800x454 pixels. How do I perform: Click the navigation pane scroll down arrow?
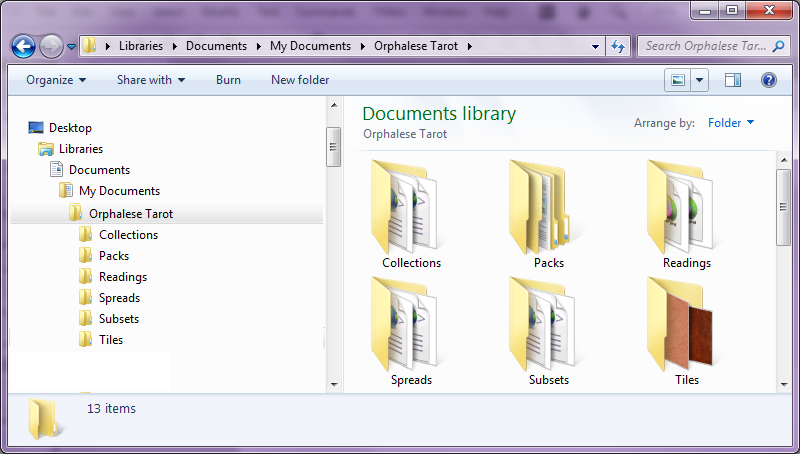click(334, 384)
